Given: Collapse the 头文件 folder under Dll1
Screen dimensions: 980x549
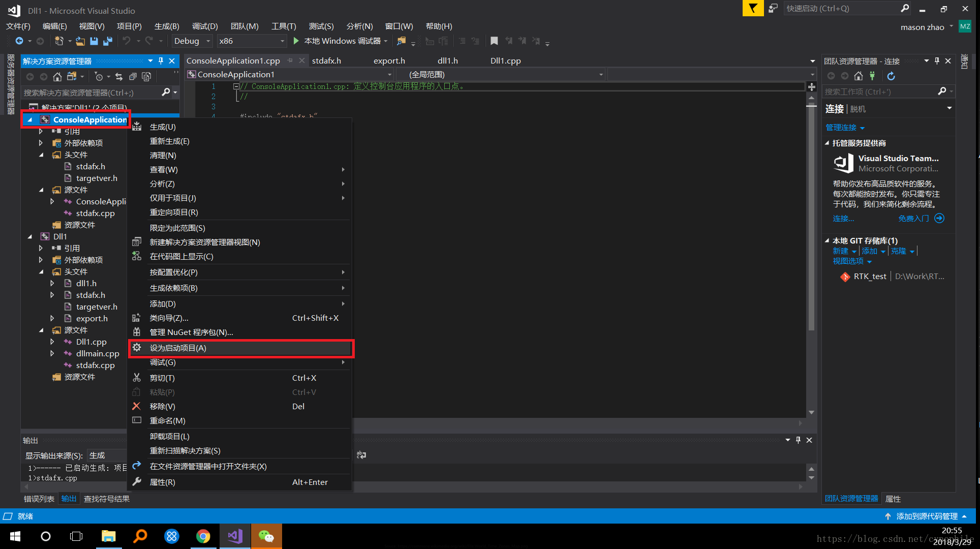Looking at the screenshot, I should pos(41,272).
